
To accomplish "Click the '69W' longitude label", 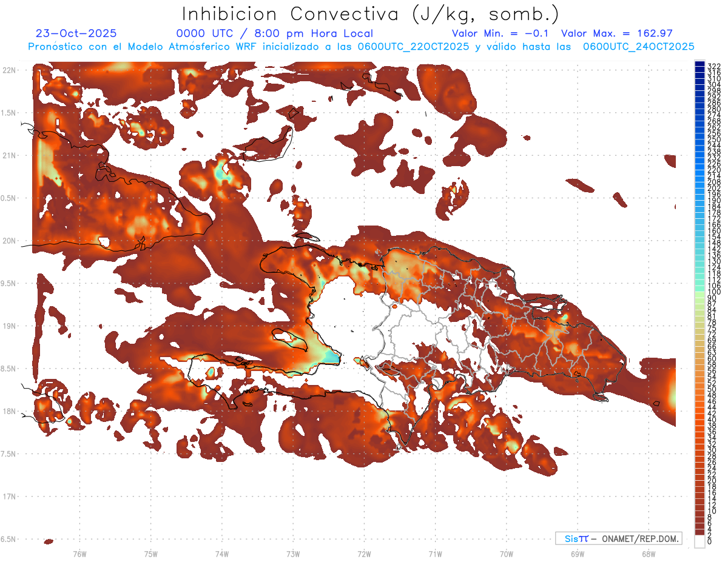I will [x=577, y=554].
